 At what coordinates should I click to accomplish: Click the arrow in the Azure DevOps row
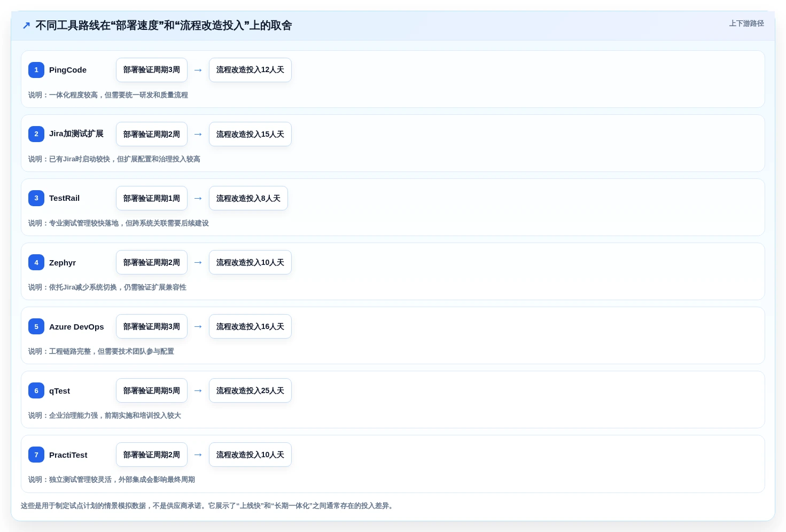pos(198,326)
